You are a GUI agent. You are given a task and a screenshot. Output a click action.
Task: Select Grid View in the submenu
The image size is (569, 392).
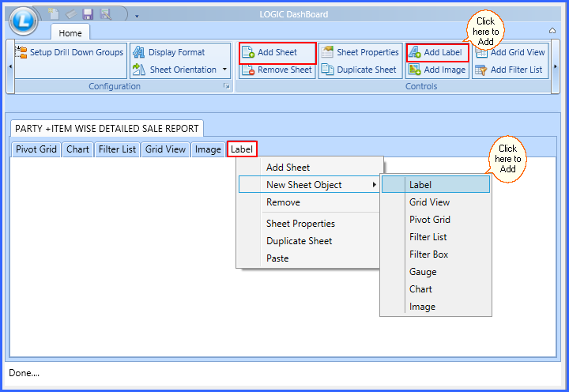(x=435, y=202)
